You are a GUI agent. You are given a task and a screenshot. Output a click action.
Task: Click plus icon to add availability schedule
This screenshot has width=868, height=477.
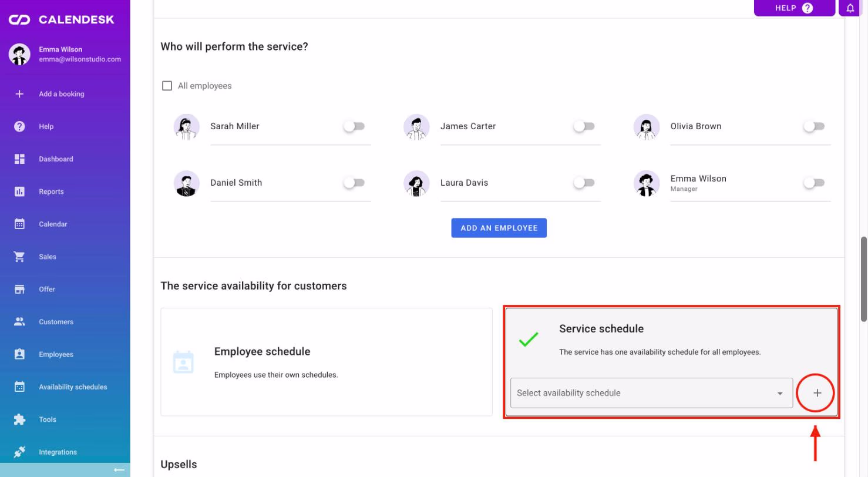click(x=817, y=393)
